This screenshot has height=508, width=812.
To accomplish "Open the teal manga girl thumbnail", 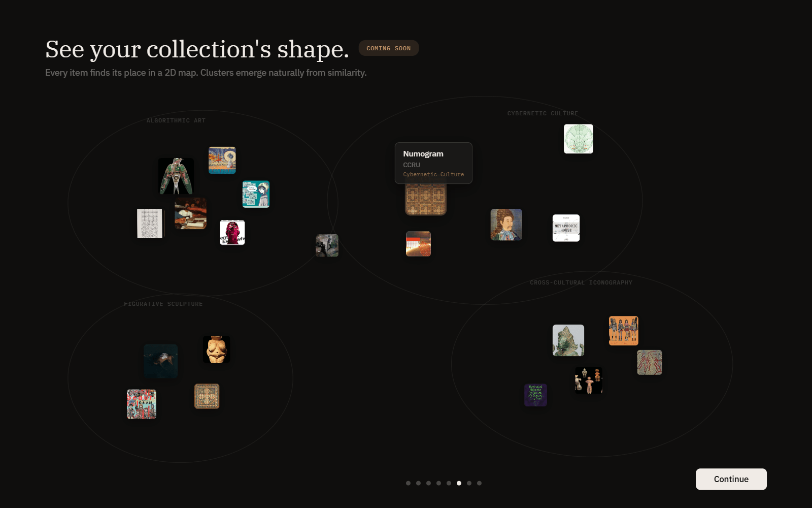I will [256, 194].
